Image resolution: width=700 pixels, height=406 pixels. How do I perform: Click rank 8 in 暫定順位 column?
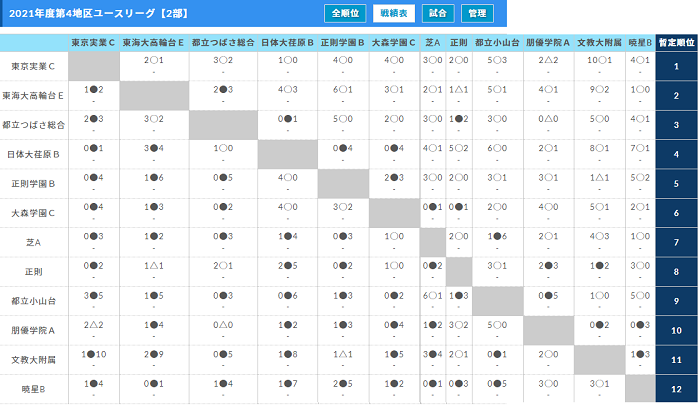point(676,272)
